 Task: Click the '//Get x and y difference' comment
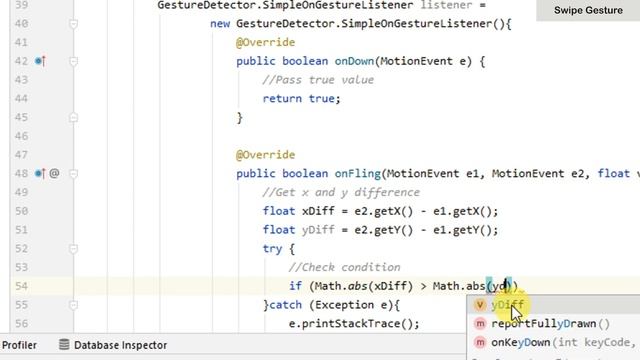[x=341, y=193]
